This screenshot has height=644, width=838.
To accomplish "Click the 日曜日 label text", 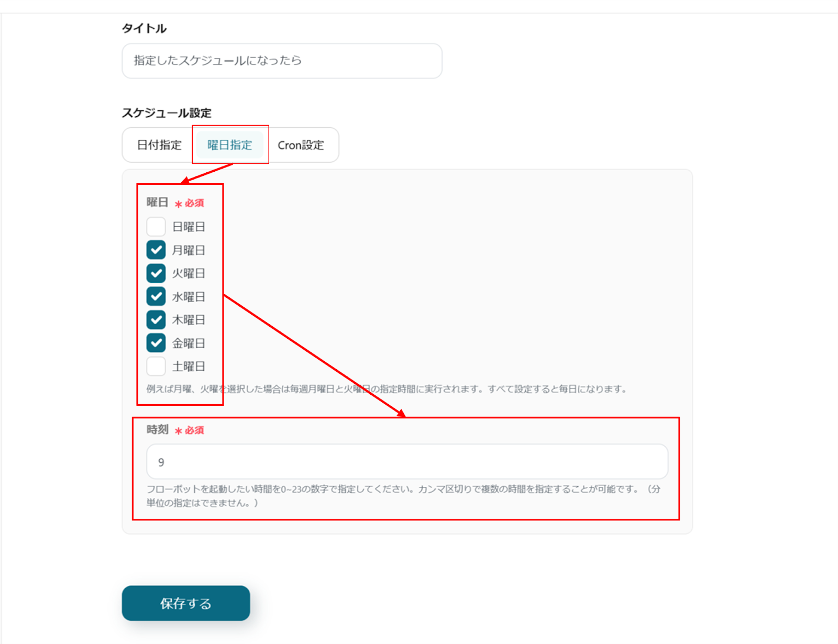I will [x=189, y=227].
